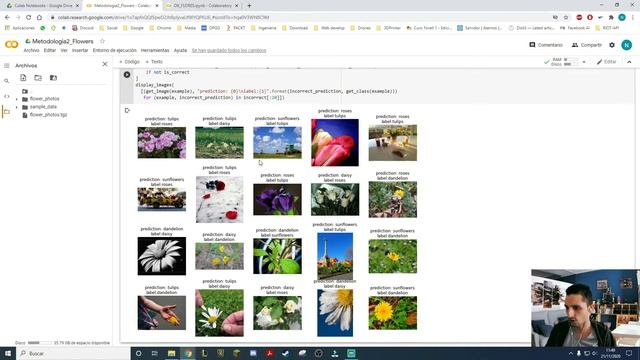Open the Chrome three-dot menu
This screenshot has height=360, width=640.
(633, 17)
